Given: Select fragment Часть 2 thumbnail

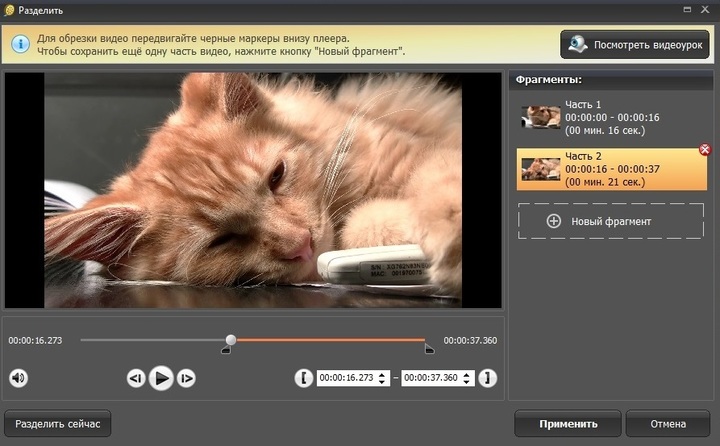Looking at the screenshot, I should [541, 169].
